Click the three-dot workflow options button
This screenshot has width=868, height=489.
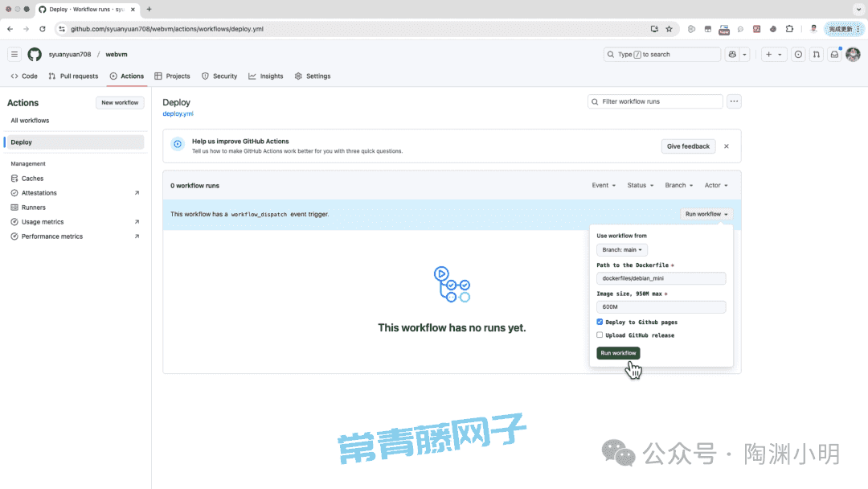734,101
